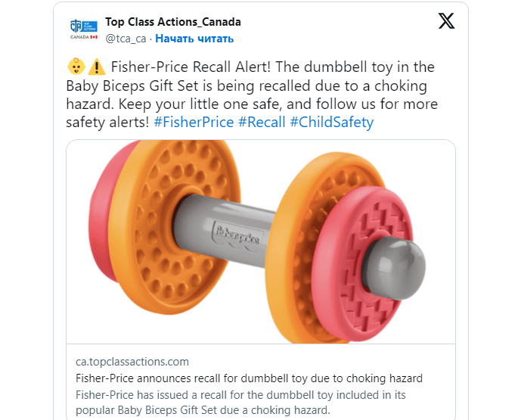Screen dimensions: 518x420
Task: Open the #ChildSafety hashtag
Action: pos(331,122)
